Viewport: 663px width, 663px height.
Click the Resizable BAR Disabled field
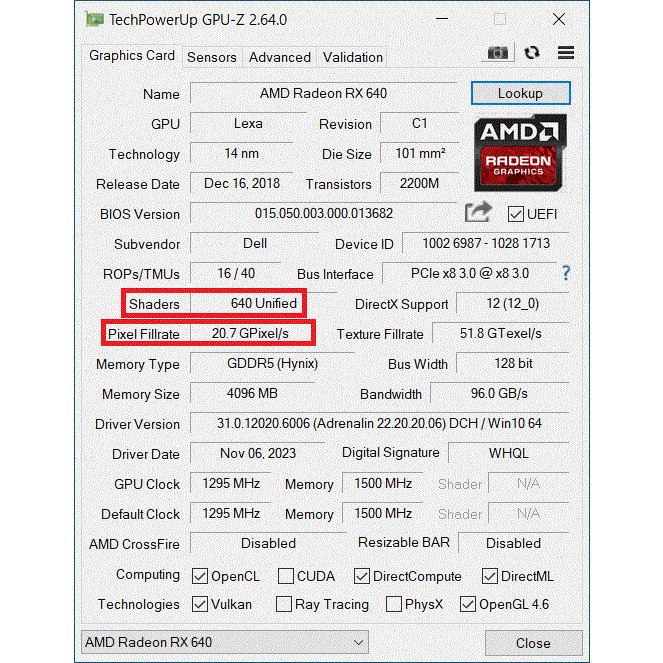pyautogui.click(x=514, y=544)
